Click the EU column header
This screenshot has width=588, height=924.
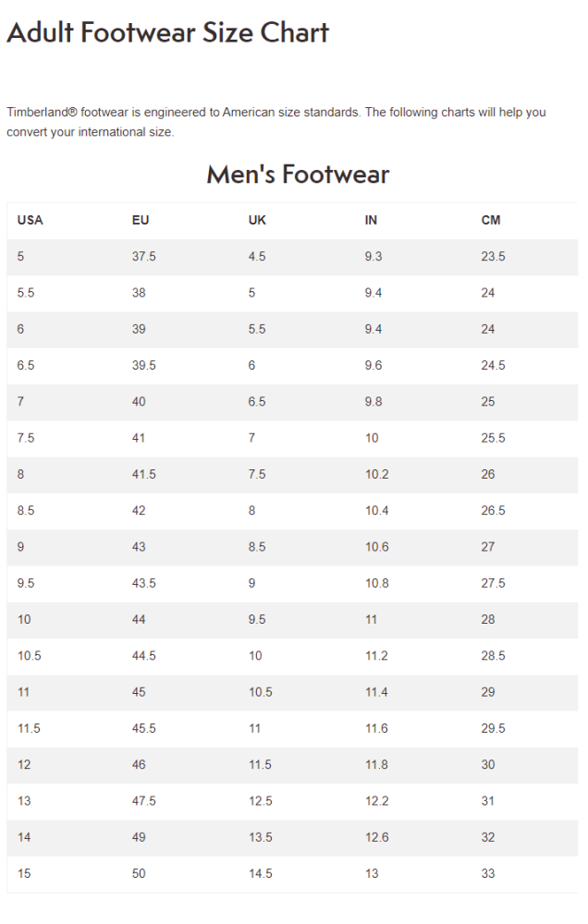pyautogui.click(x=141, y=220)
